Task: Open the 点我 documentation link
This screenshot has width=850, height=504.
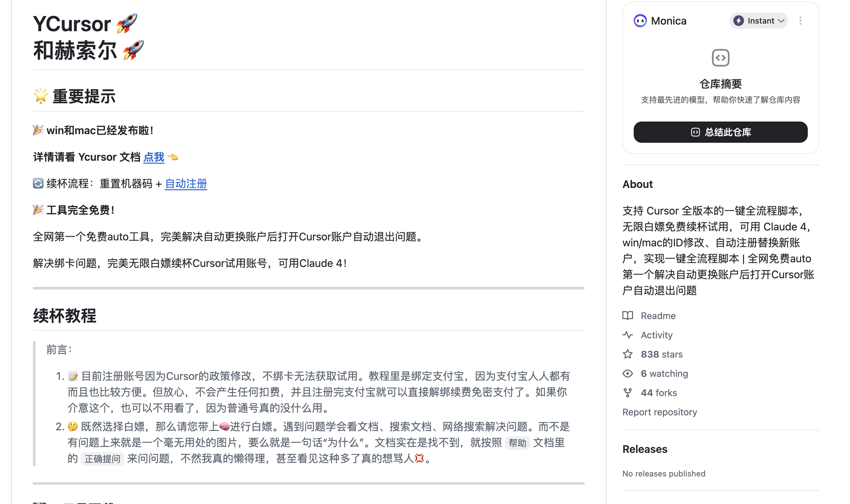Action: (154, 157)
